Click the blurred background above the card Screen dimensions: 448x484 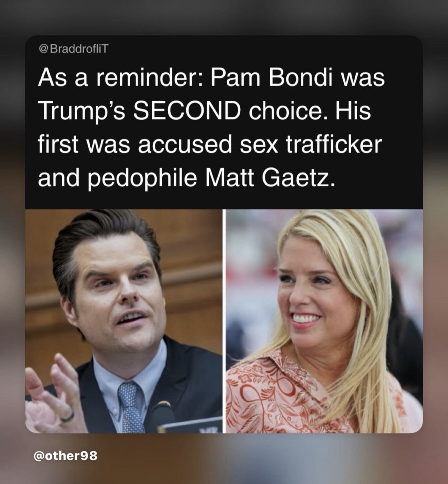pyautogui.click(x=224, y=17)
